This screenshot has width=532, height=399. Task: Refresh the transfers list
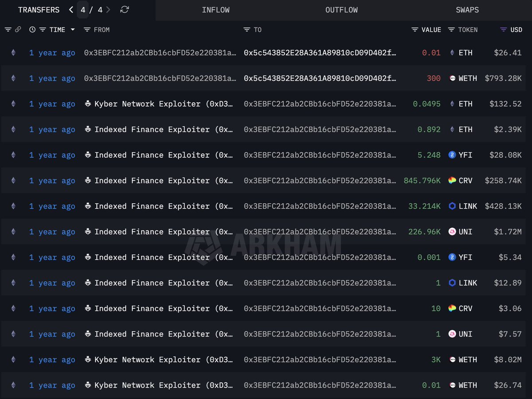(x=125, y=10)
